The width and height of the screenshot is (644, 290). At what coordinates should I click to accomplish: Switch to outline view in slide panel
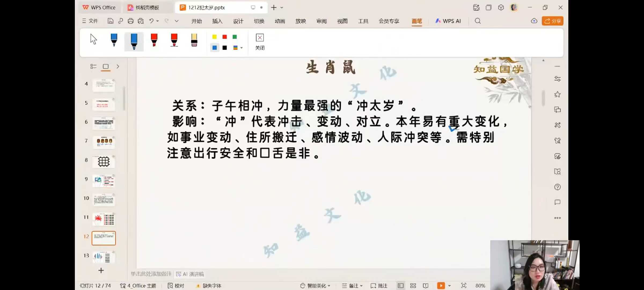pos(93,66)
